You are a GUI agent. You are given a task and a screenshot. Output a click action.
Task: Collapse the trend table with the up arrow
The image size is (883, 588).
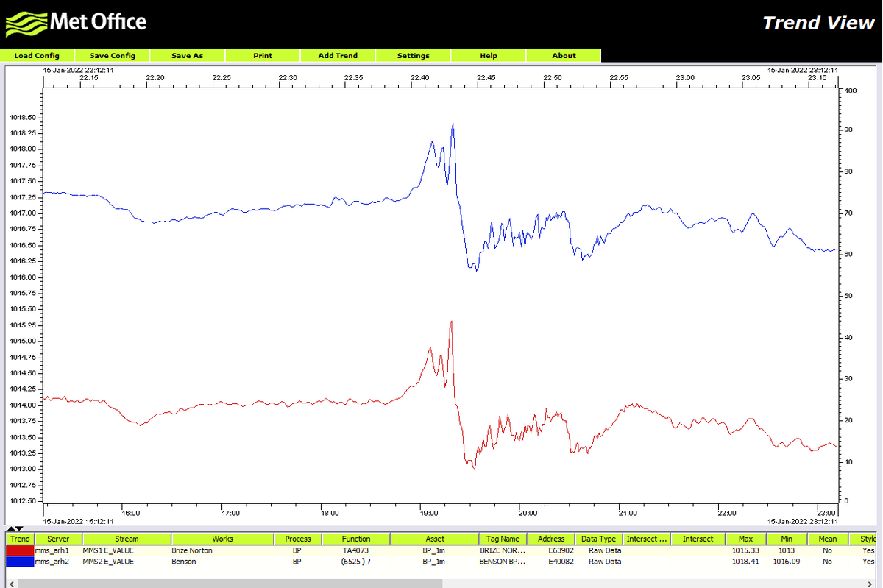point(10,528)
